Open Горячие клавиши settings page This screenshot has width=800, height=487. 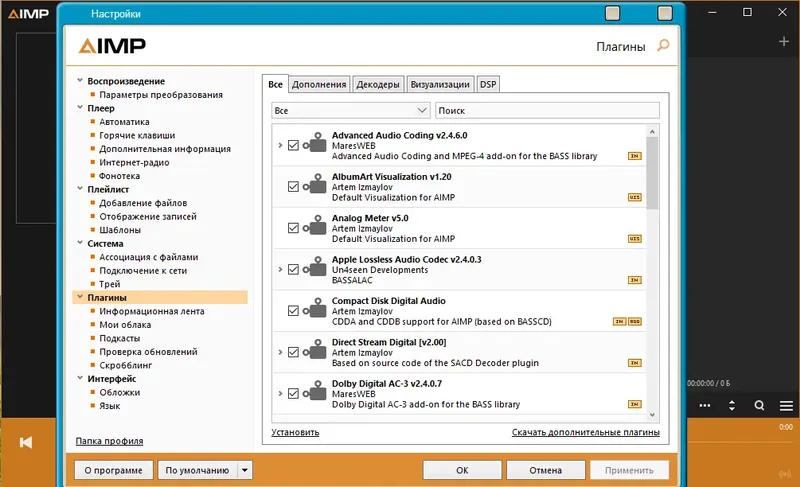point(137,135)
